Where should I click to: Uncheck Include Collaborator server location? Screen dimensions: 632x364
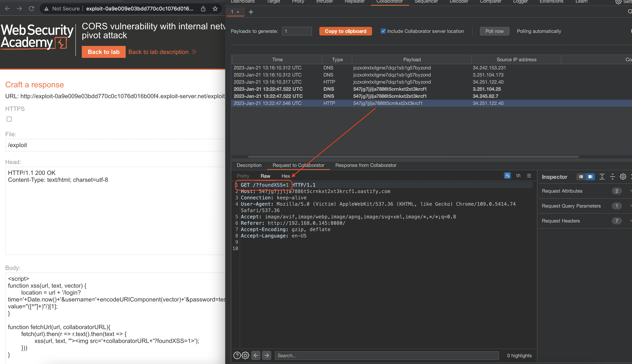383,31
